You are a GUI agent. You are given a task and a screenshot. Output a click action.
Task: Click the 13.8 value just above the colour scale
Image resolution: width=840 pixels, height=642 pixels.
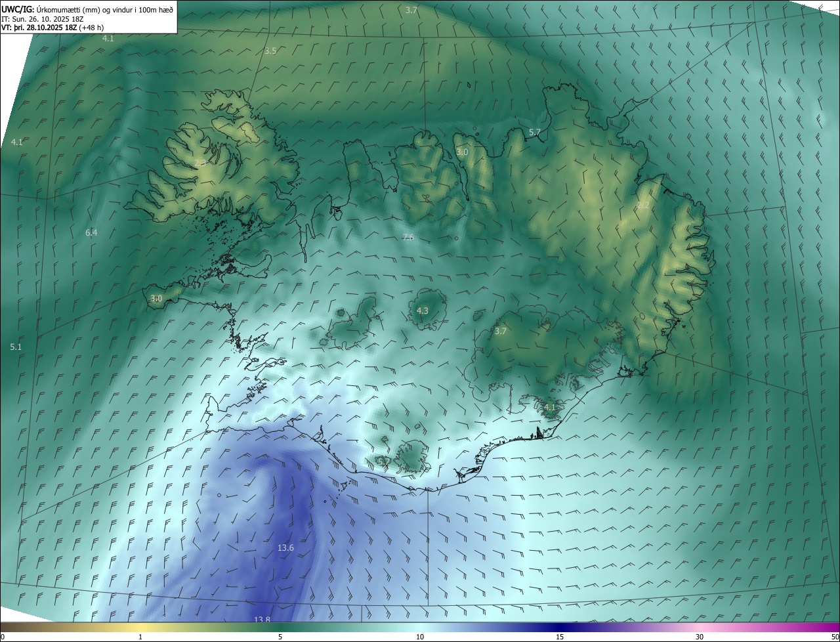click(262, 619)
